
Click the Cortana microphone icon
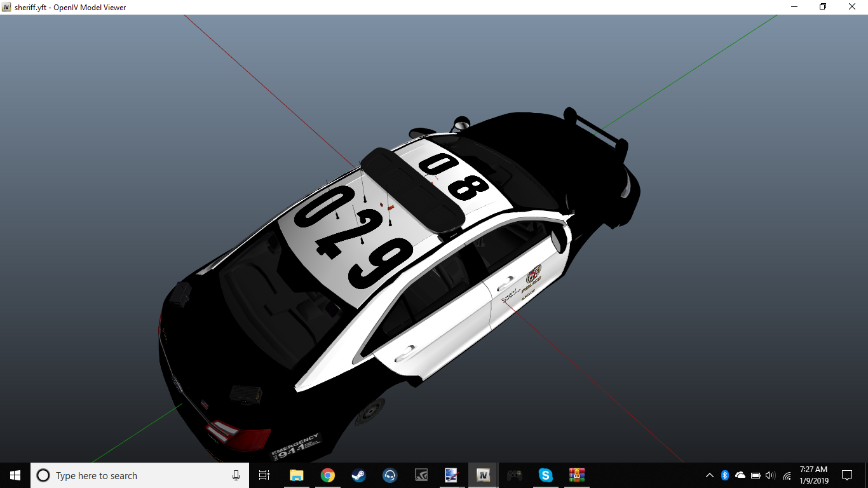click(236, 475)
